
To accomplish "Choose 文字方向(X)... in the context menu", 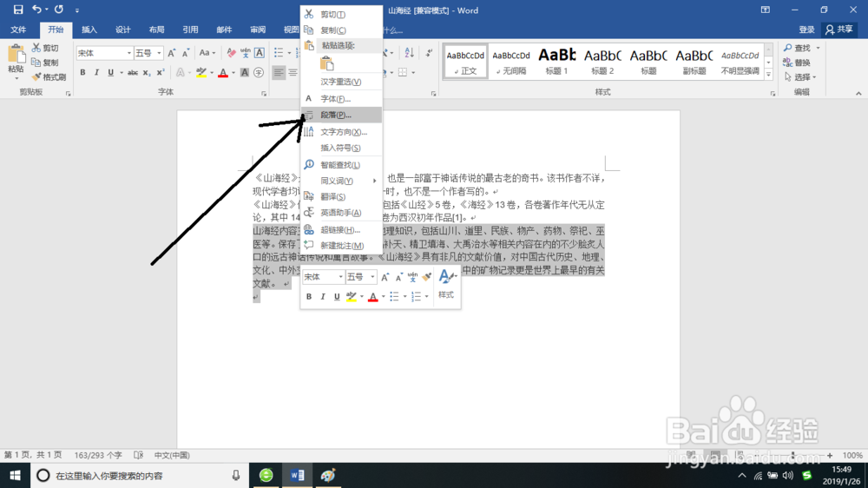I will (x=341, y=132).
